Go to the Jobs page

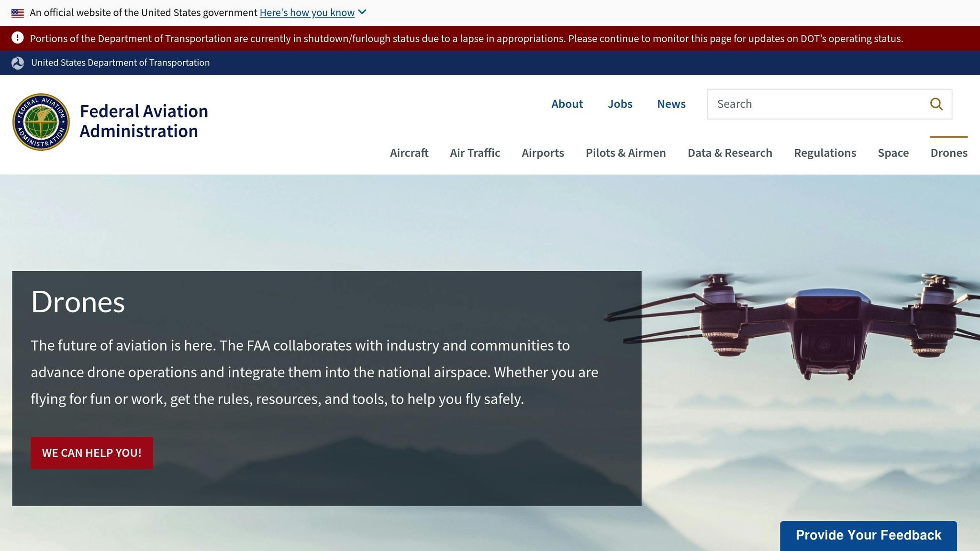click(620, 104)
